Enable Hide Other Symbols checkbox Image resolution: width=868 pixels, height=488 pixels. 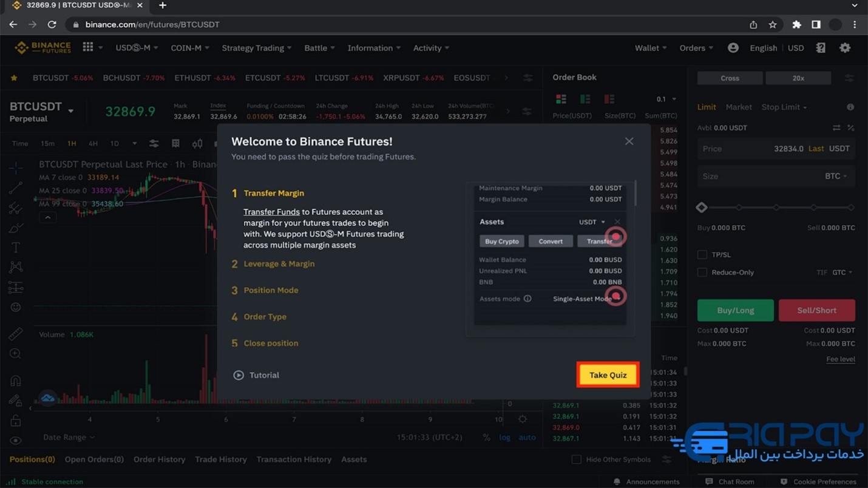(x=576, y=459)
